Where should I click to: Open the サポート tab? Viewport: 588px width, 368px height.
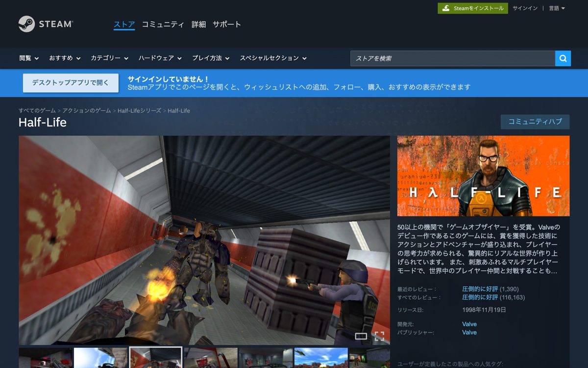point(227,24)
